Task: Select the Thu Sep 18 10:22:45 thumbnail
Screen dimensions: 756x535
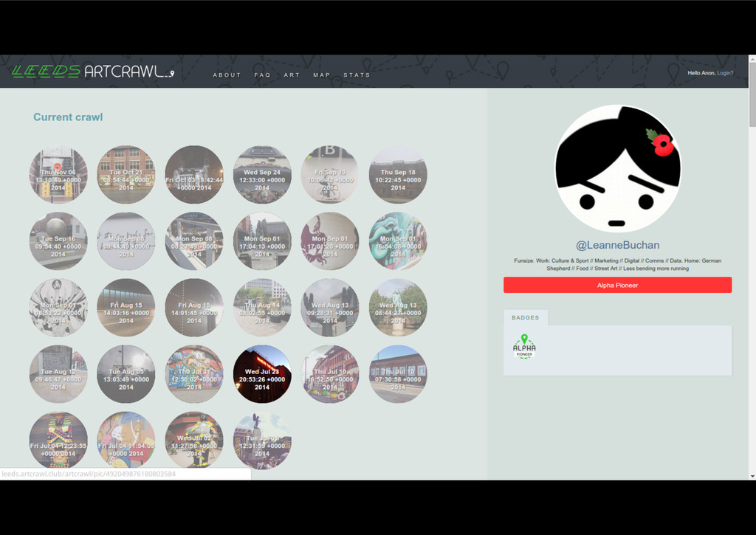Action: [x=398, y=174]
